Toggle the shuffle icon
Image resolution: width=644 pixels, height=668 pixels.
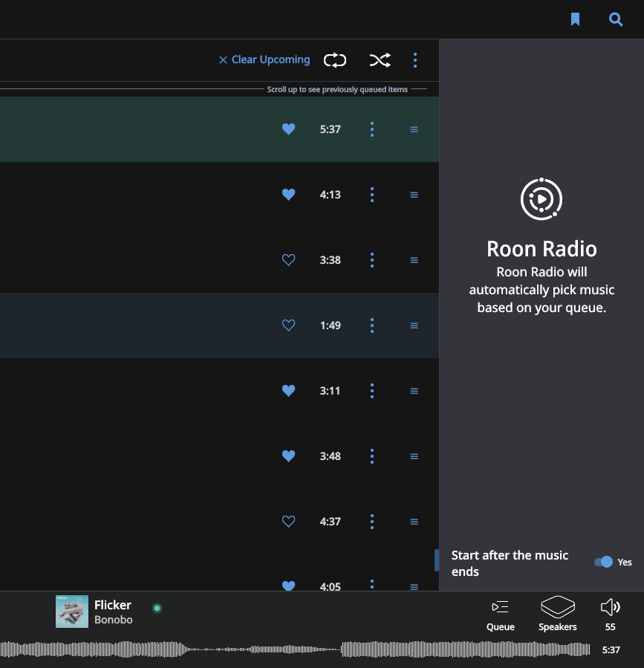380,60
